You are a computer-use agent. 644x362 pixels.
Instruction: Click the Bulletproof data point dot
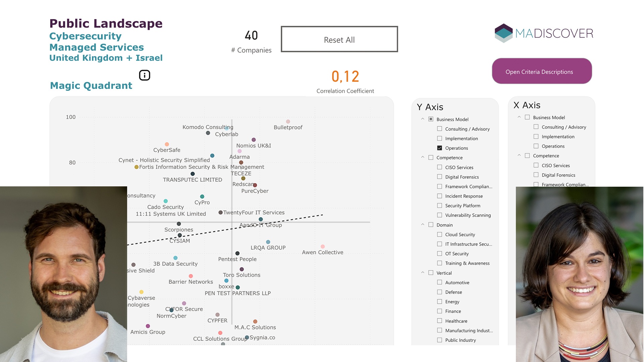click(x=288, y=122)
